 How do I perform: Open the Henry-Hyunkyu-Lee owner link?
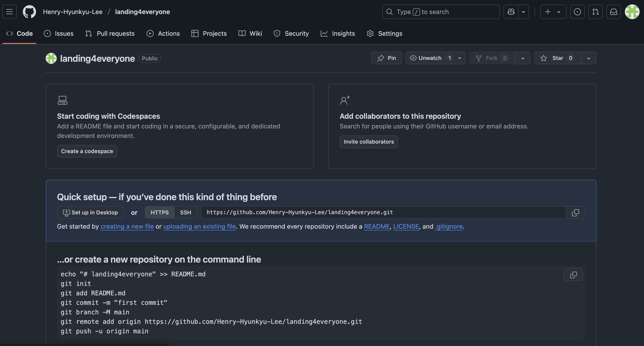(73, 12)
